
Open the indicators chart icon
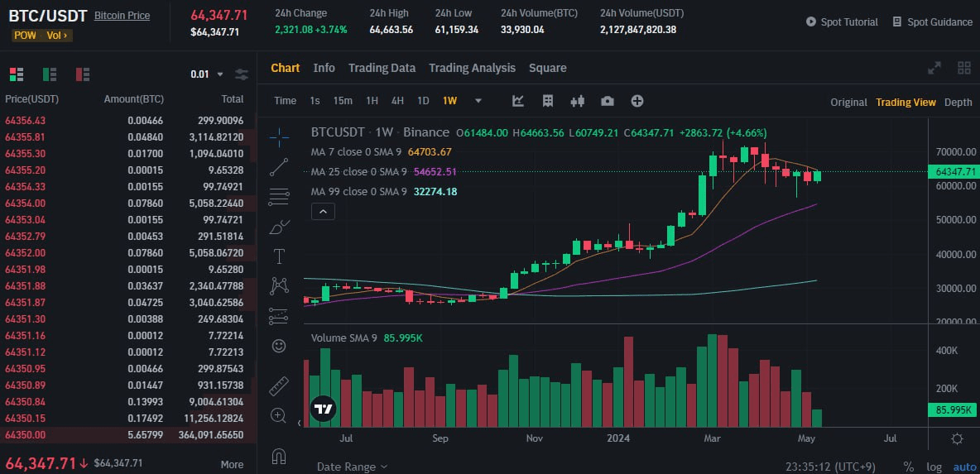pos(517,101)
